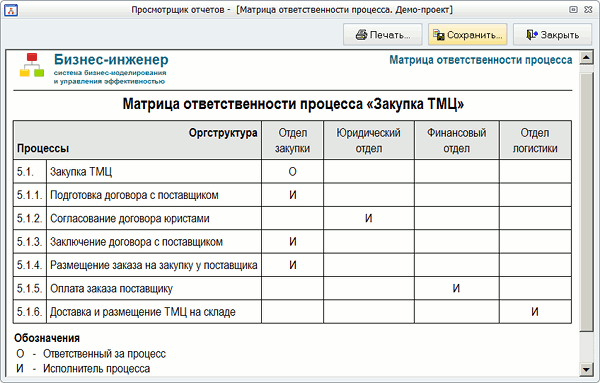Click legend entry 'Ответственный за процесс'

104,354
